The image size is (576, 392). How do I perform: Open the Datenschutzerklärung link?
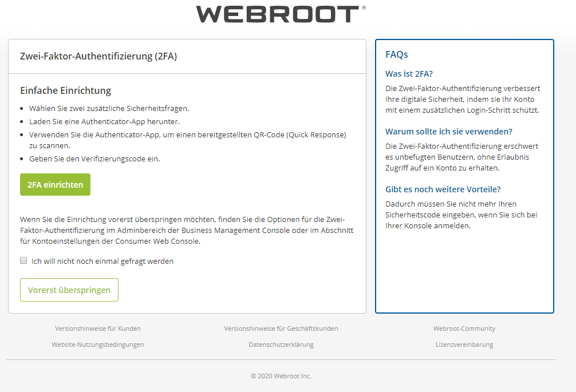(x=281, y=345)
